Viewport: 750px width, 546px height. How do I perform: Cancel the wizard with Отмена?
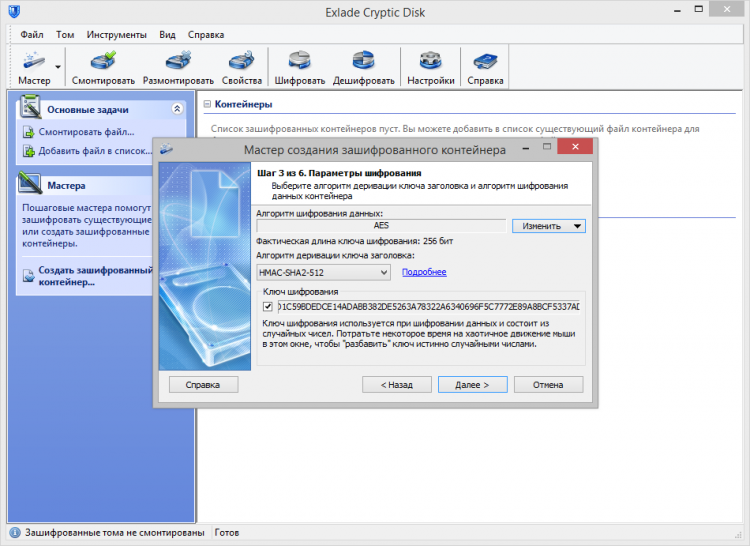[x=548, y=385]
